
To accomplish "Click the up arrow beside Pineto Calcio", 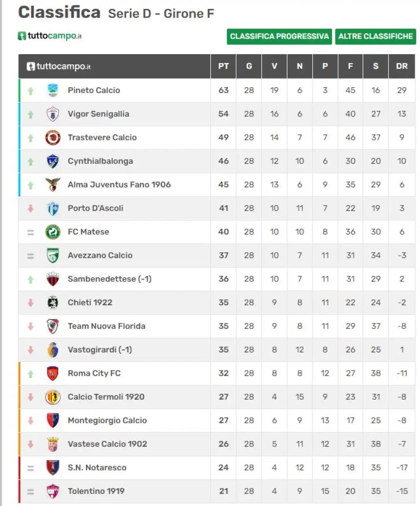I will [x=31, y=91].
